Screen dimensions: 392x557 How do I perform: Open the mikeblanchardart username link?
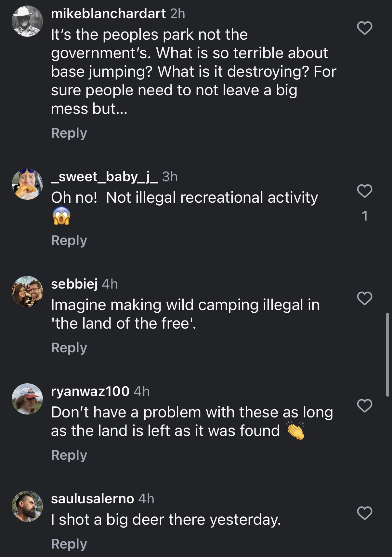pos(108,14)
